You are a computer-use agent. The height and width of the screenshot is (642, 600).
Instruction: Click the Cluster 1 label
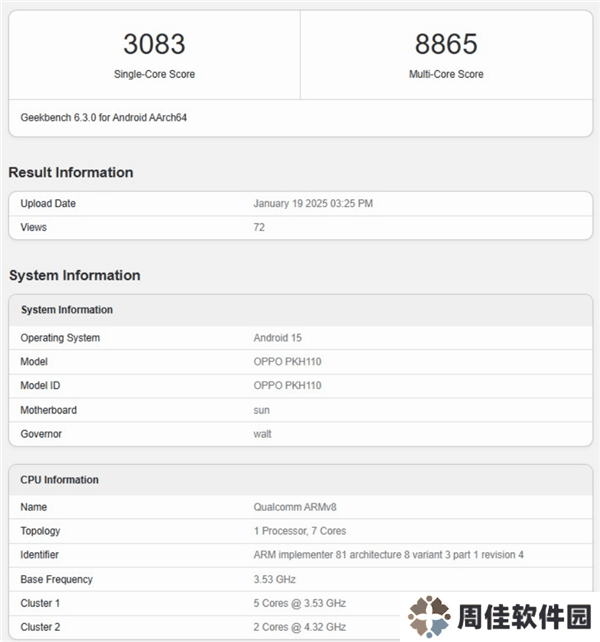[40, 603]
